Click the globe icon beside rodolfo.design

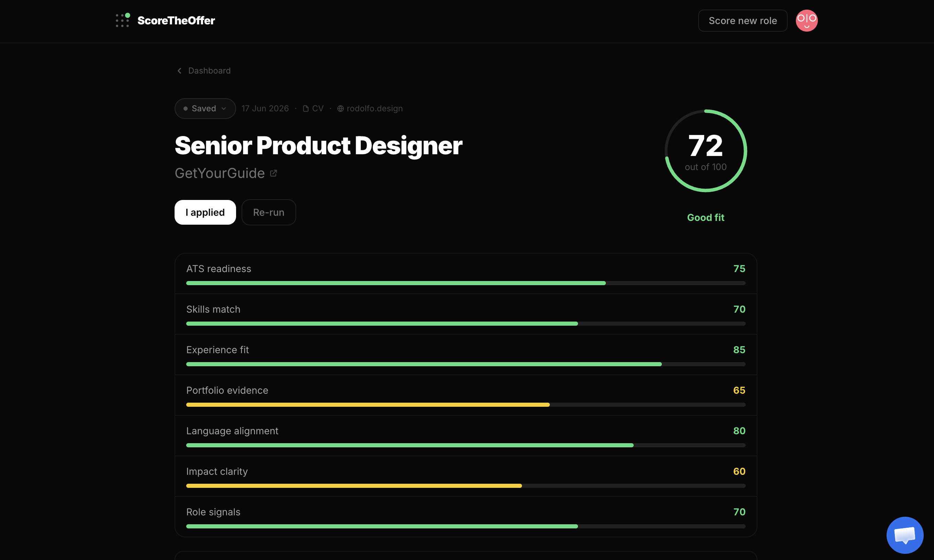pos(341,109)
